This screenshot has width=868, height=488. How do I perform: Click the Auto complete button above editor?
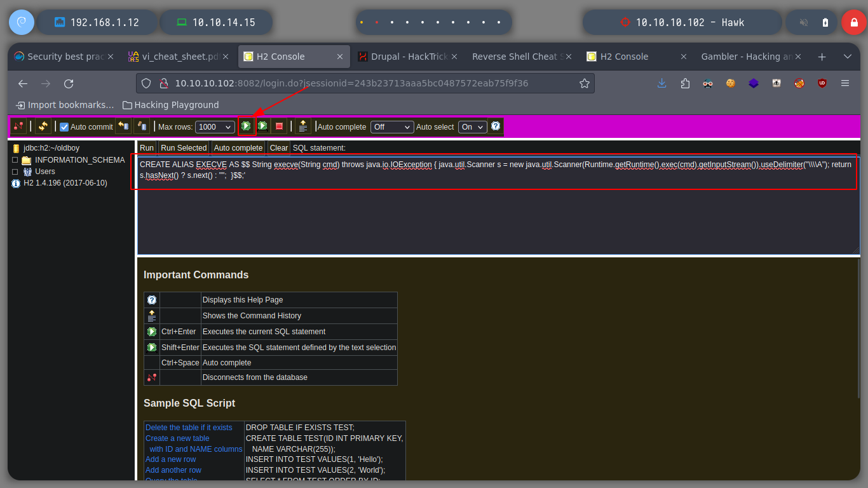[238, 148]
